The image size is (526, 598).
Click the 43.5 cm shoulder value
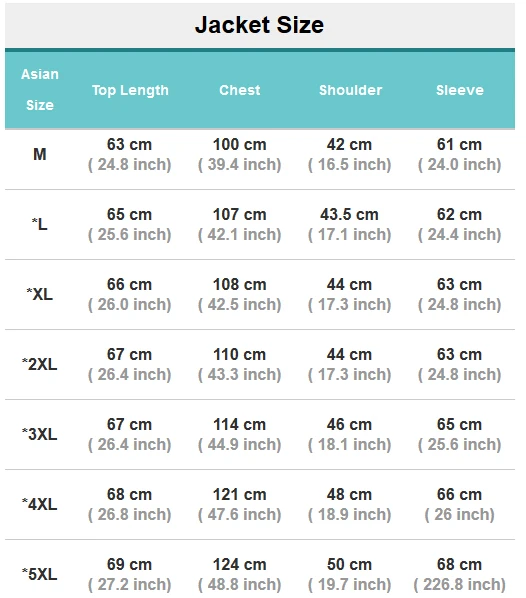(349, 214)
